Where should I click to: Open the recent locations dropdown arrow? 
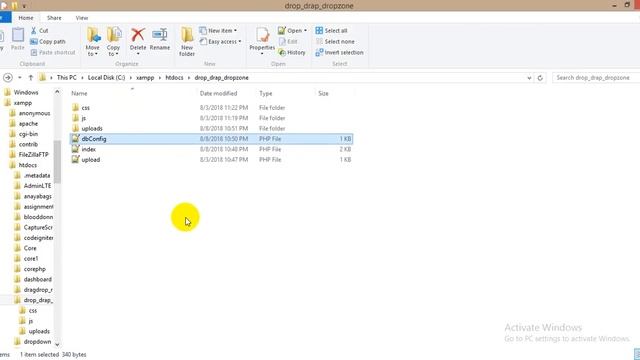pos(20,78)
